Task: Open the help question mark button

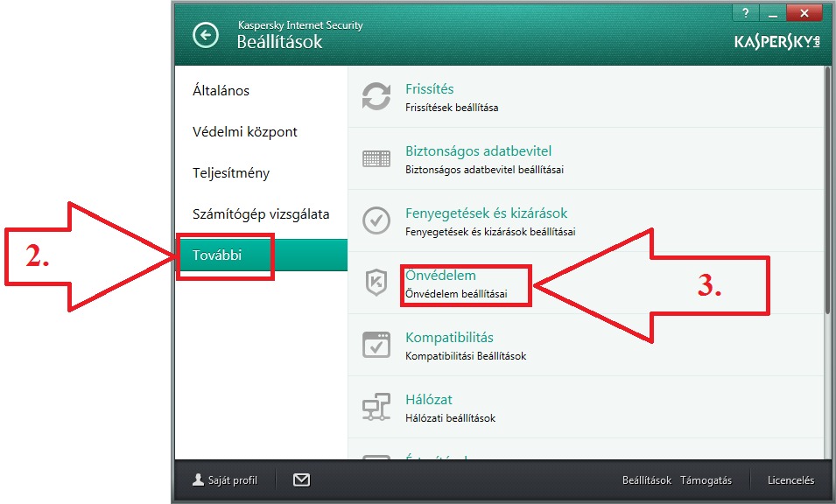Action: pyautogui.click(x=745, y=12)
